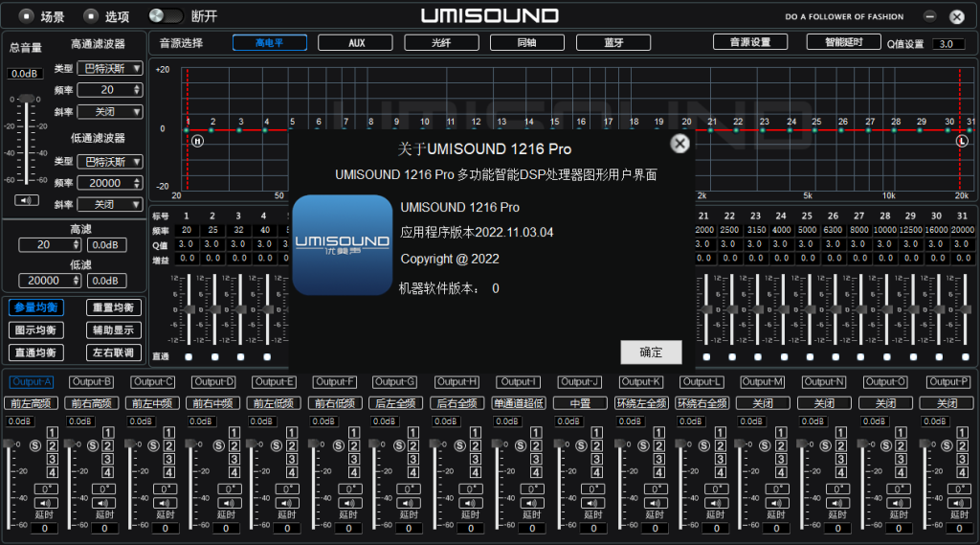Enable 直通 bypass checkbox for band 31
The height and width of the screenshot is (545, 980).
[965, 356]
